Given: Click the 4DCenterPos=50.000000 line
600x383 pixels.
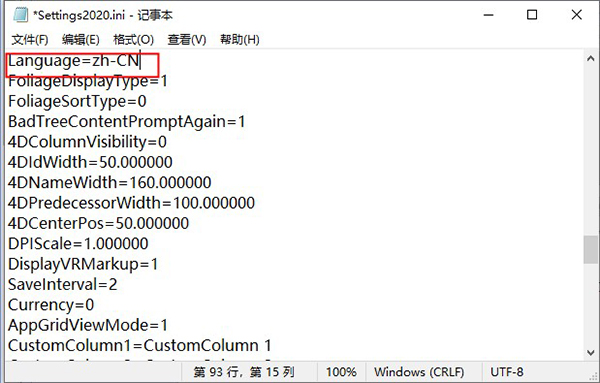Looking at the screenshot, I should tap(98, 223).
